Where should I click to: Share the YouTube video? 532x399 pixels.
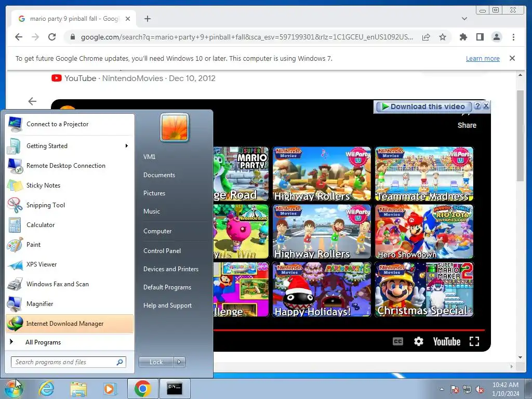[467, 121]
